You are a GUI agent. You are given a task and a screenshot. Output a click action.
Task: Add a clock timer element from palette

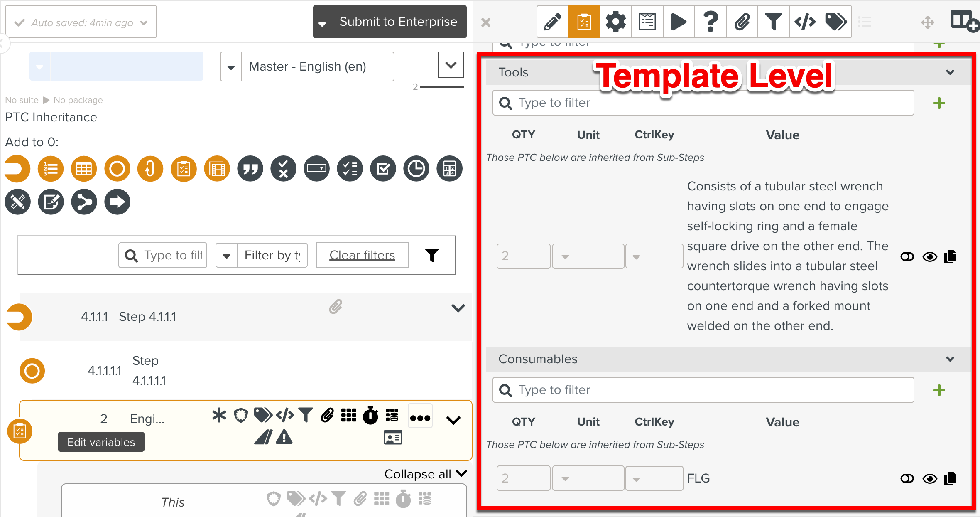click(x=416, y=169)
